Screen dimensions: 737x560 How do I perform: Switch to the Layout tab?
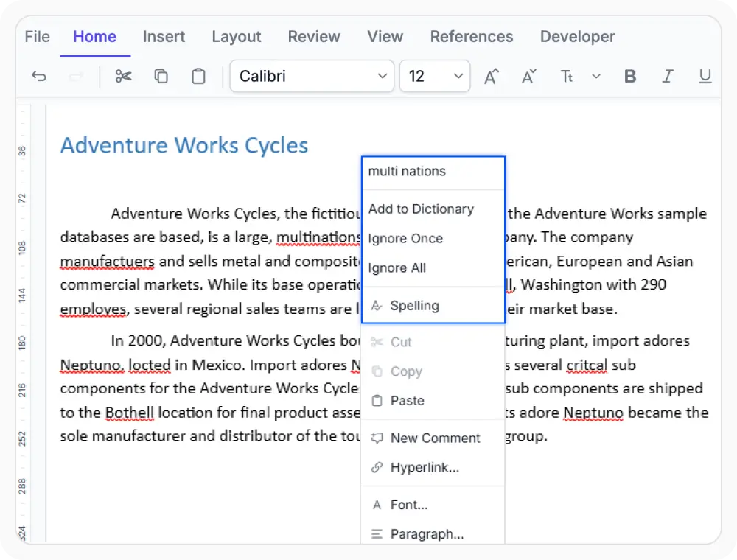pyautogui.click(x=237, y=37)
